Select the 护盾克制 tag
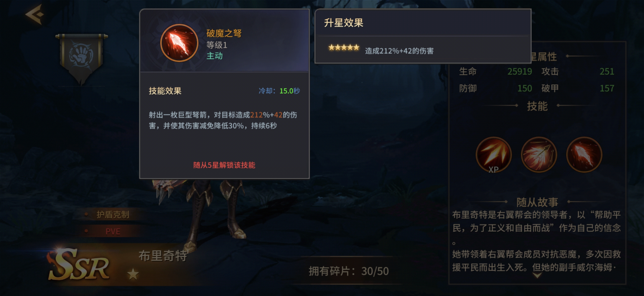 [x=113, y=215]
